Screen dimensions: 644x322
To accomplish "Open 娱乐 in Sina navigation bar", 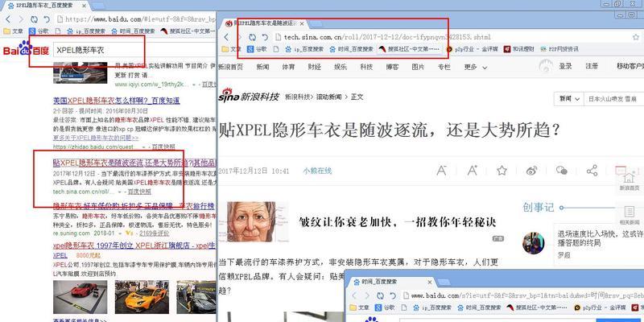I will coord(340,67).
